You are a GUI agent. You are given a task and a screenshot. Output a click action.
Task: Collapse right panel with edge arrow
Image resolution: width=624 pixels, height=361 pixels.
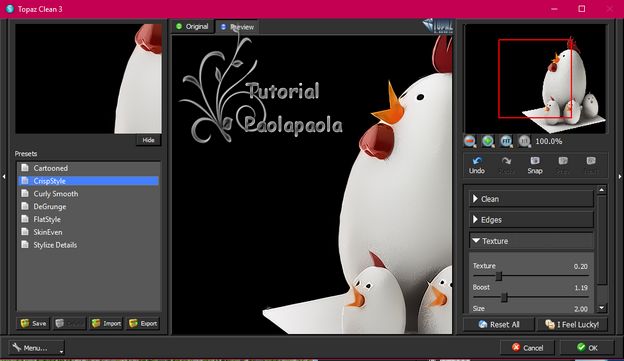620,176
